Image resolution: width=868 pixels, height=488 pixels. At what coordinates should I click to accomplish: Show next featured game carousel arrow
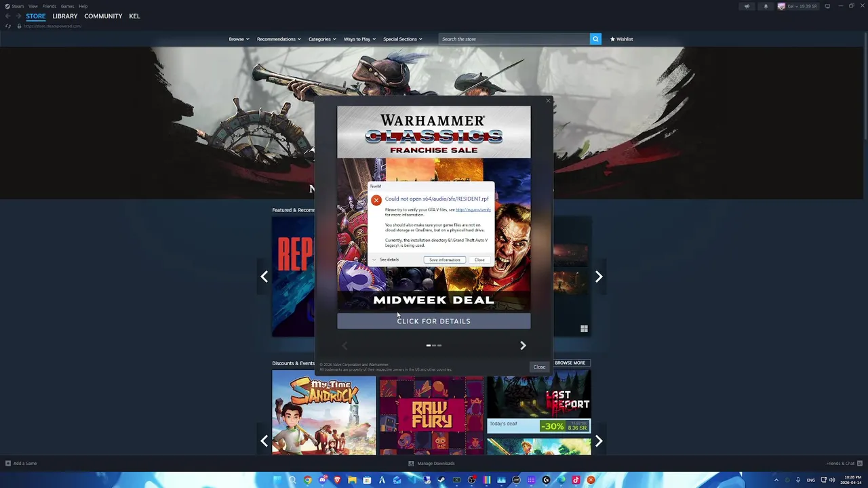[599, 277]
